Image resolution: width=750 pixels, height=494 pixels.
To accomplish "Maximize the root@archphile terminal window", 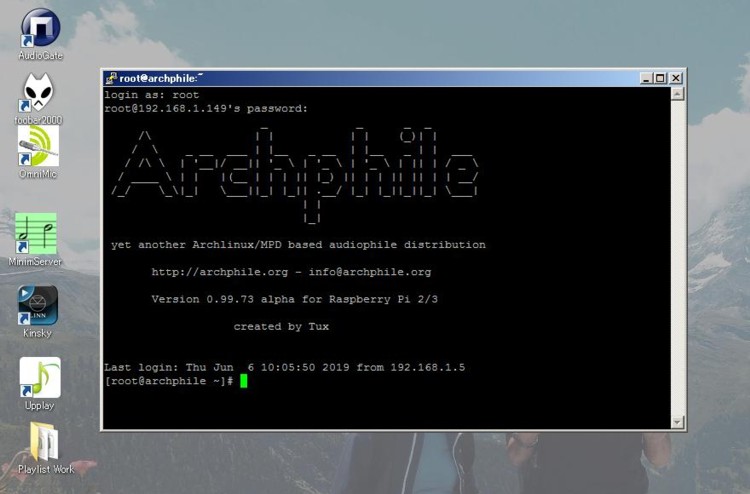I will [660, 78].
